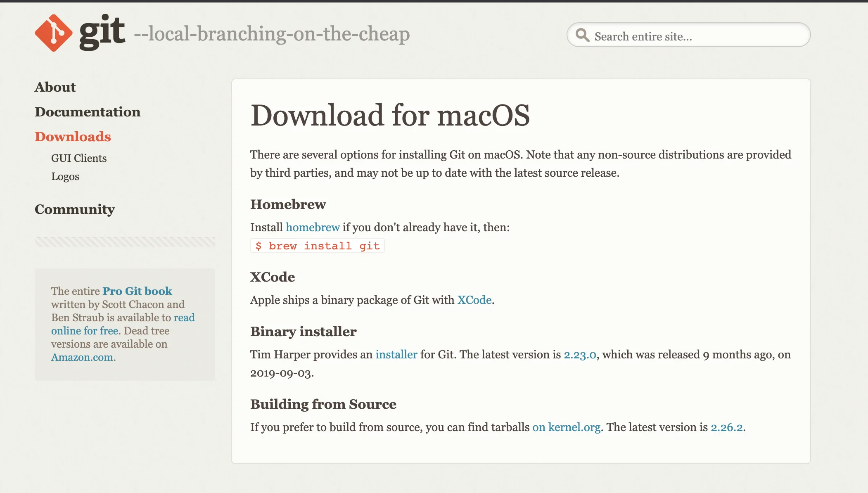Open the Pro Git book link

click(x=137, y=291)
